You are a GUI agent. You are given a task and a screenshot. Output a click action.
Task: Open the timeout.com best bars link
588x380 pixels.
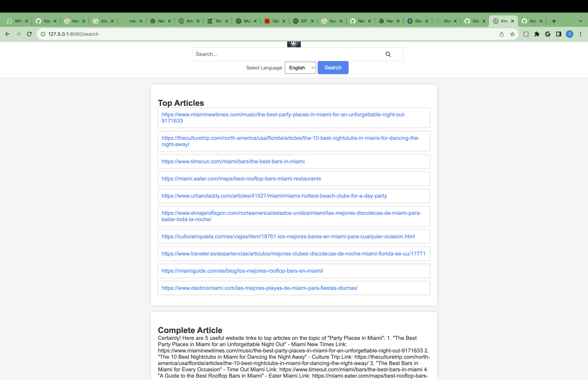(x=233, y=161)
